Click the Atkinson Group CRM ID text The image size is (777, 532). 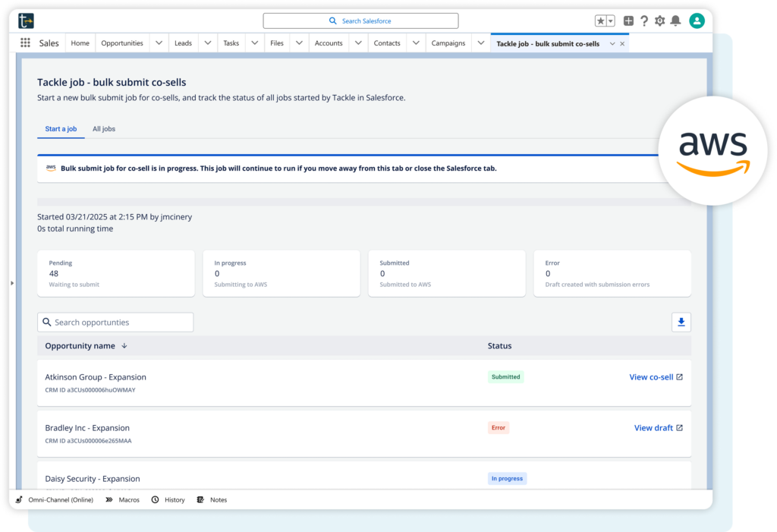(90, 390)
